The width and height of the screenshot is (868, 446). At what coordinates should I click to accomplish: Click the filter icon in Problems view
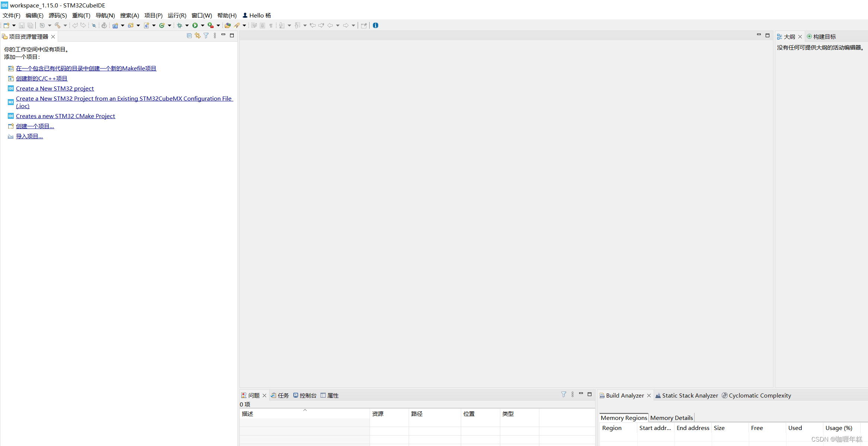coord(564,394)
